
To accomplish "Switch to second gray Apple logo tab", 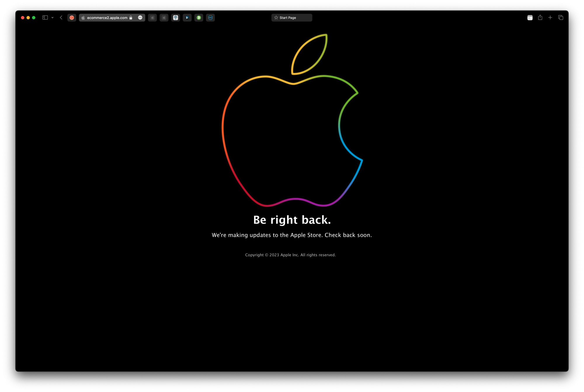I will 164,18.
